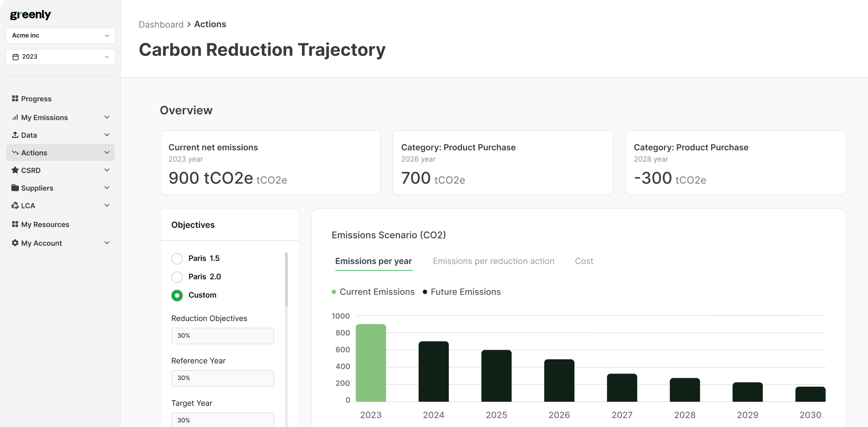Viewport: 868px width, 427px height.
Task: Click the Reduction Objectives 30% input field
Action: tap(222, 336)
